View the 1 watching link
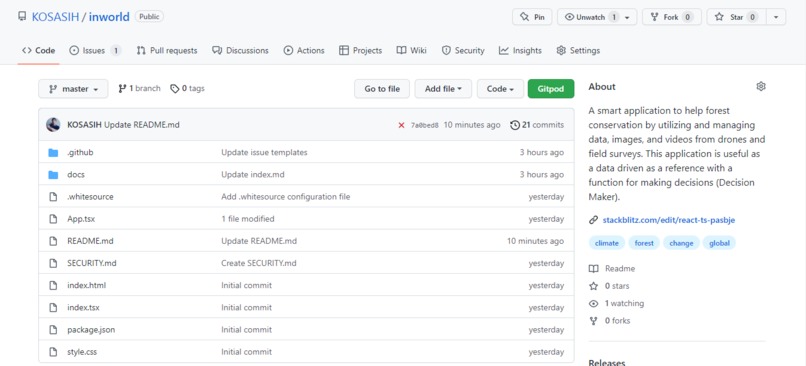Image resolution: width=806 pixels, height=366 pixels. pos(616,303)
